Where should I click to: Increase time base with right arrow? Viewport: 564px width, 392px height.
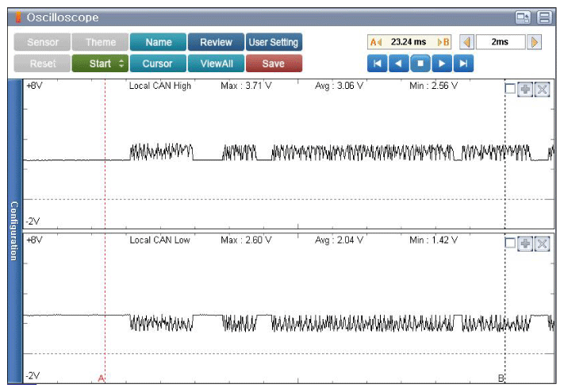(535, 42)
